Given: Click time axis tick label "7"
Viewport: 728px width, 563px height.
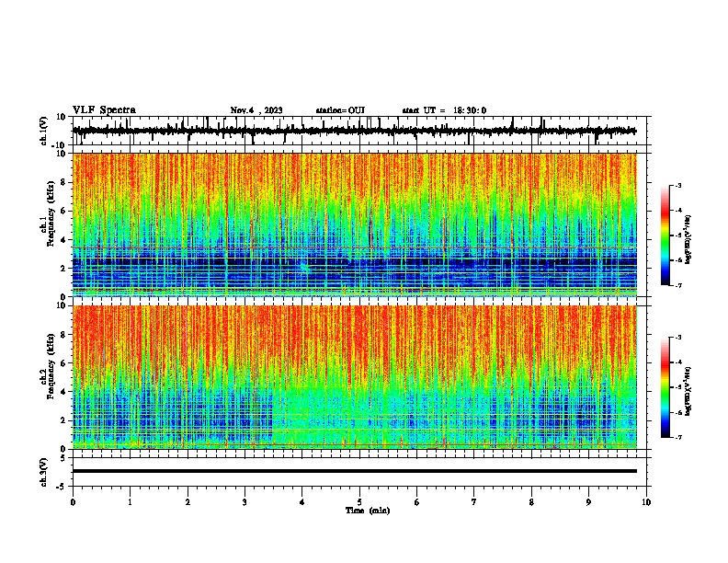Looking at the screenshot, I should (474, 502).
